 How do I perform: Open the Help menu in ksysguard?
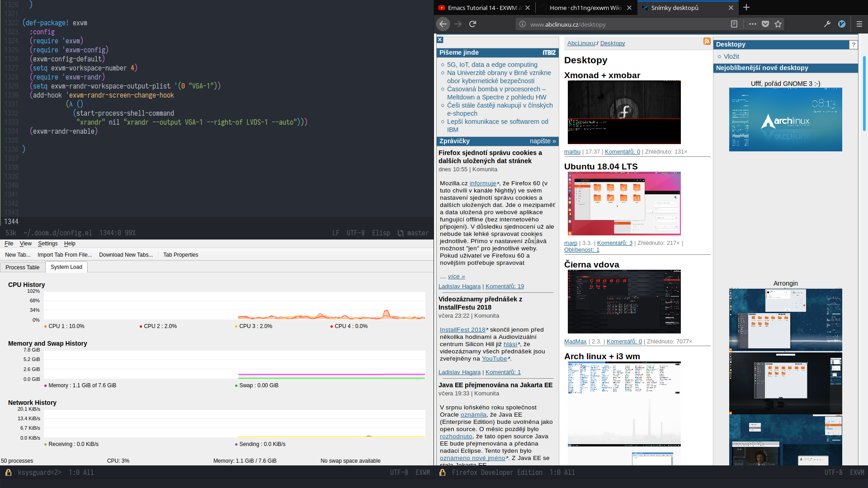pos(70,244)
